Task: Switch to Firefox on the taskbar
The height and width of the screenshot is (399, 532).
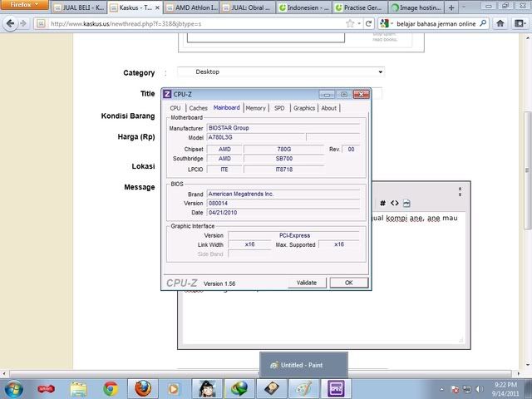Action: coord(143,389)
